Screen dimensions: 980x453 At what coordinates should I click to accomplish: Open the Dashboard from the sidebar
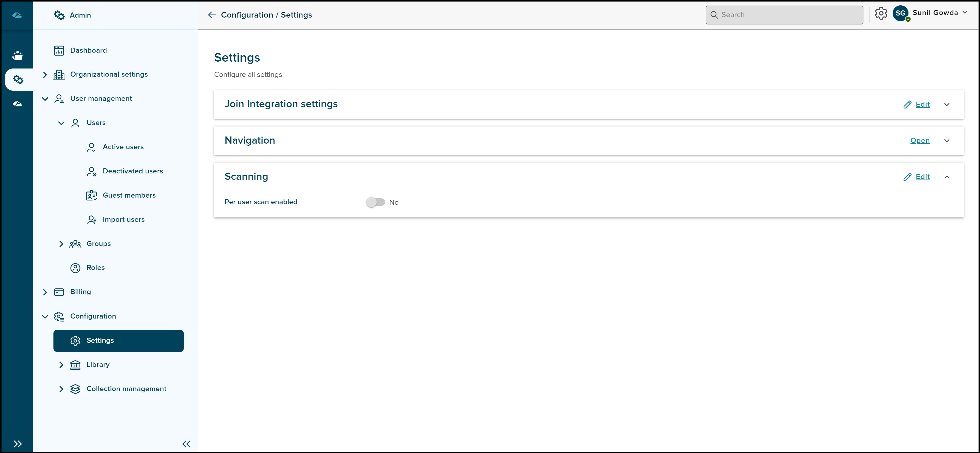[x=88, y=50]
